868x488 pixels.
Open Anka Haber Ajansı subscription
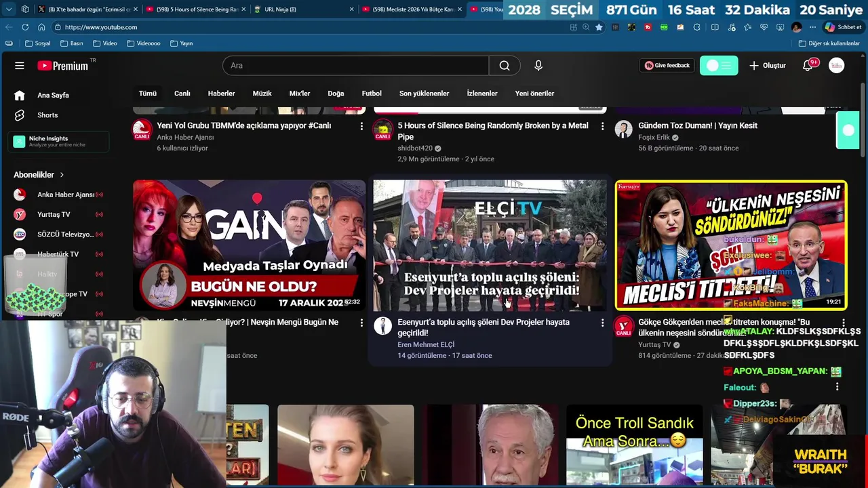click(58, 195)
